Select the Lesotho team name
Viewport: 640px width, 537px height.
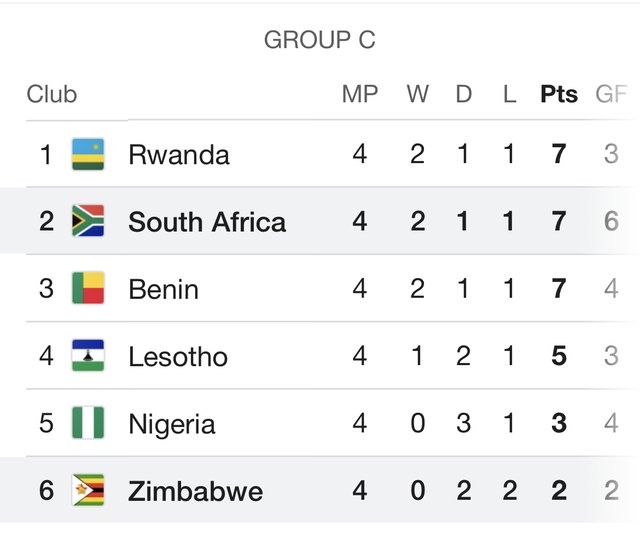click(178, 357)
